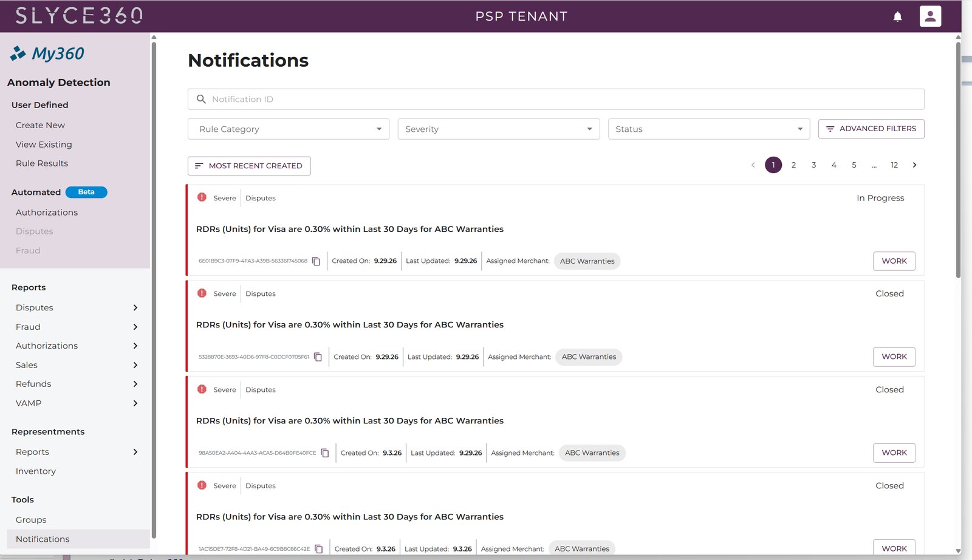The image size is (972, 560).
Task: Open Rule Results page
Action: (x=42, y=163)
